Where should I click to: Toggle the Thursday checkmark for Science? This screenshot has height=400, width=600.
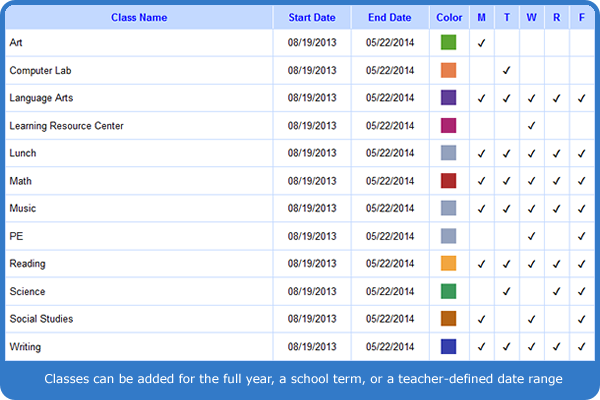[x=557, y=292]
